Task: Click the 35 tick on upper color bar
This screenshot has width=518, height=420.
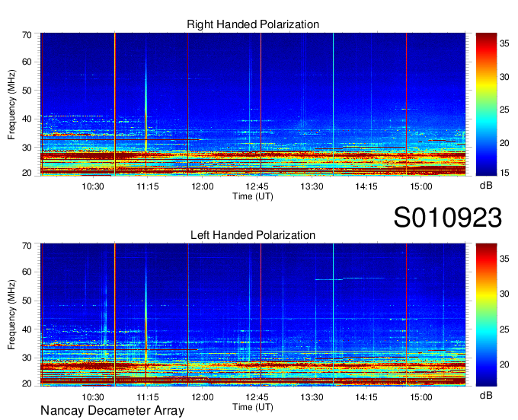Action: (x=504, y=43)
